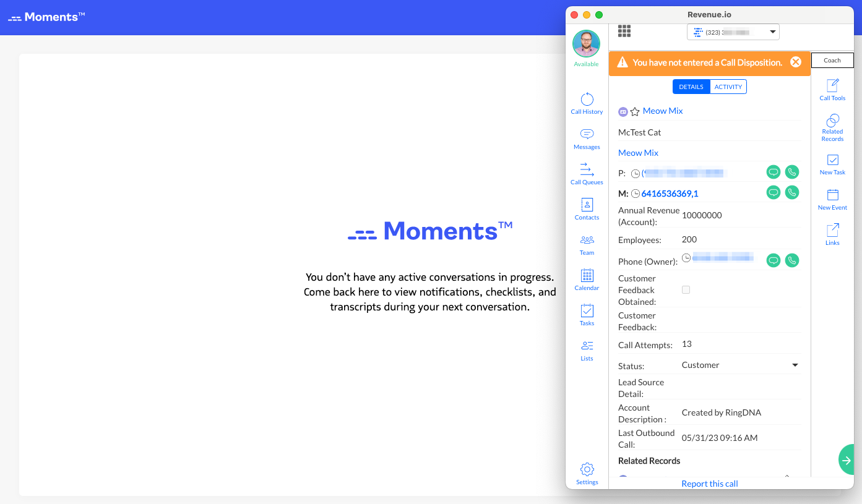
Task: Open Call History in the sidebar
Action: point(587,103)
